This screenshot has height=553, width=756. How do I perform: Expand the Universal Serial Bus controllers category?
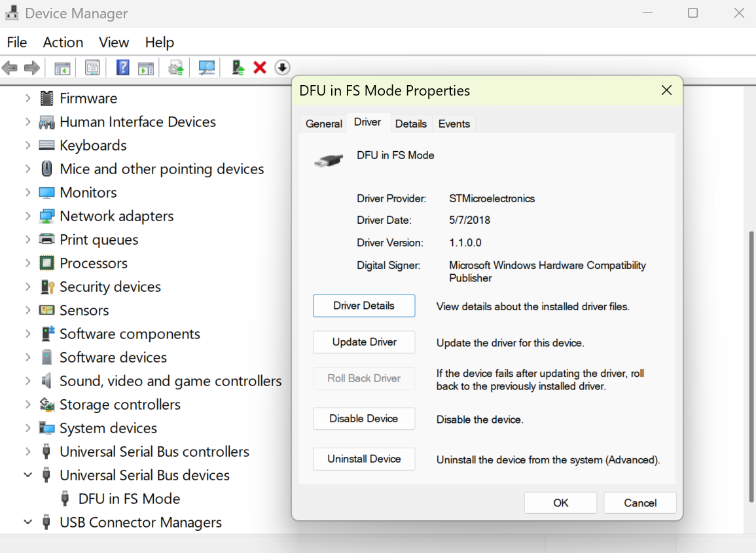tap(27, 452)
